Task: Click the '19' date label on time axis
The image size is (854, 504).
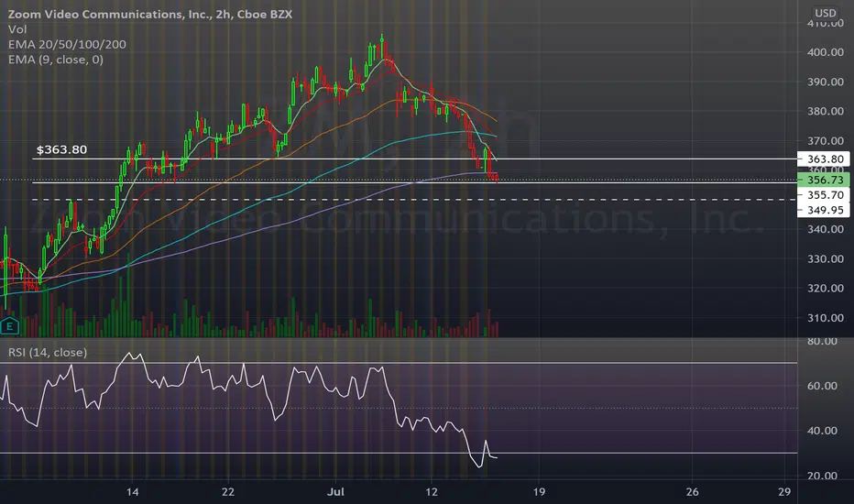Action: coord(539,492)
